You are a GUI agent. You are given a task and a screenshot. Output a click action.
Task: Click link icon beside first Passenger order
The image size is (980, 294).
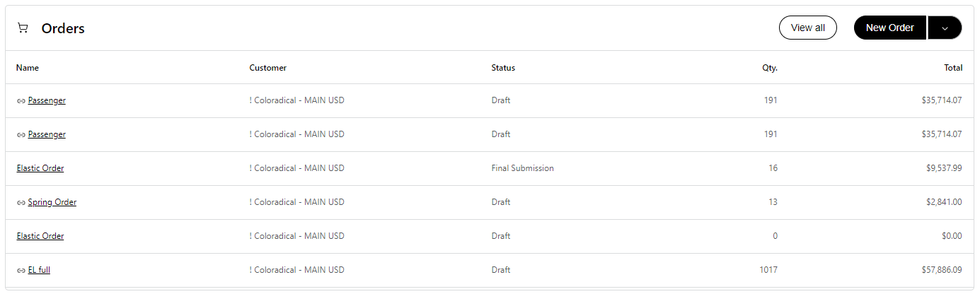click(x=21, y=101)
